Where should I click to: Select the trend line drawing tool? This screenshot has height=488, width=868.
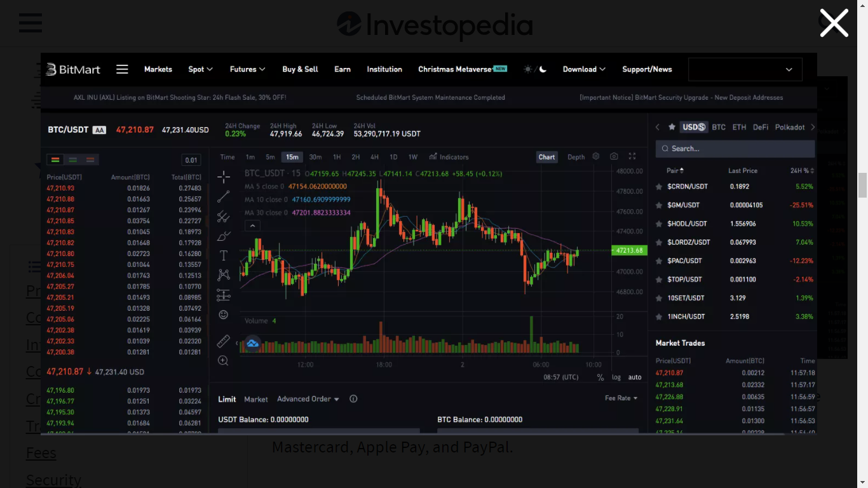point(224,197)
